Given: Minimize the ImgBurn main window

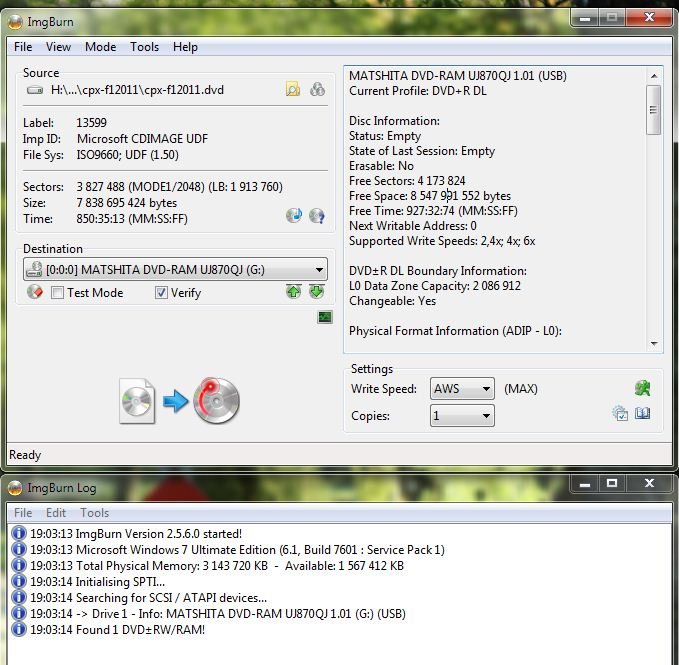Looking at the screenshot, I should [585, 18].
